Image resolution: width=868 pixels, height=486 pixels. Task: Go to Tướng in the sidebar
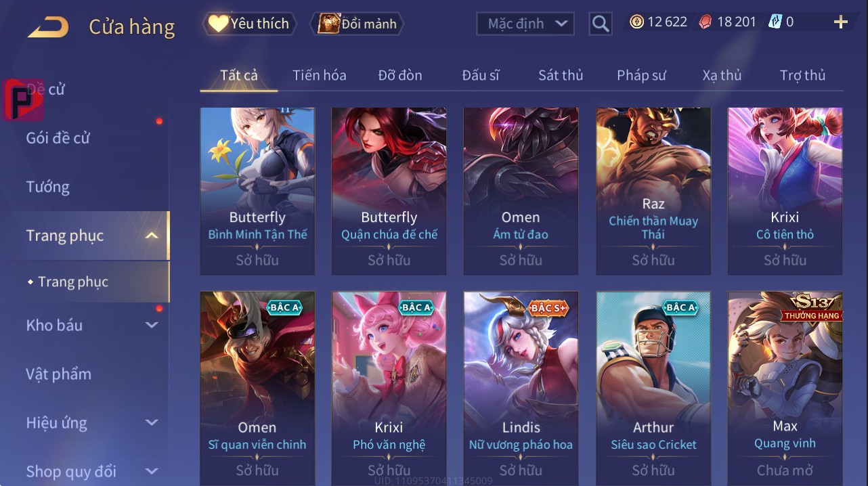(x=48, y=187)
